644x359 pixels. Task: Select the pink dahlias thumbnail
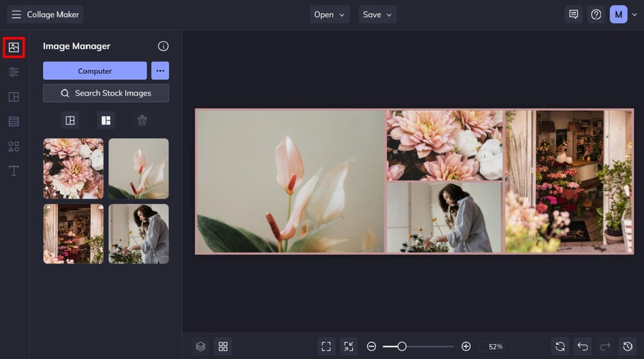pos(74,169)
